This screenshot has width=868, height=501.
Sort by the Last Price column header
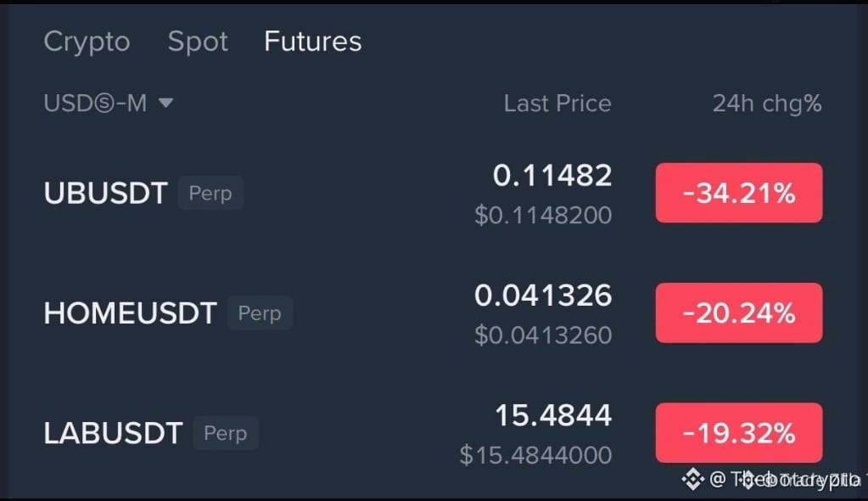[x=557, y=104]
